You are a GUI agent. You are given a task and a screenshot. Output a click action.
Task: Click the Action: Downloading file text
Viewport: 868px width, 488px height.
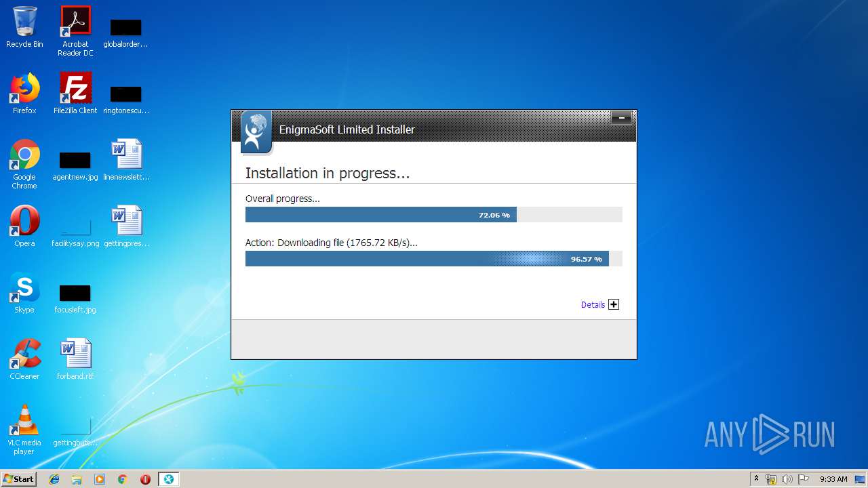[332, 243]
